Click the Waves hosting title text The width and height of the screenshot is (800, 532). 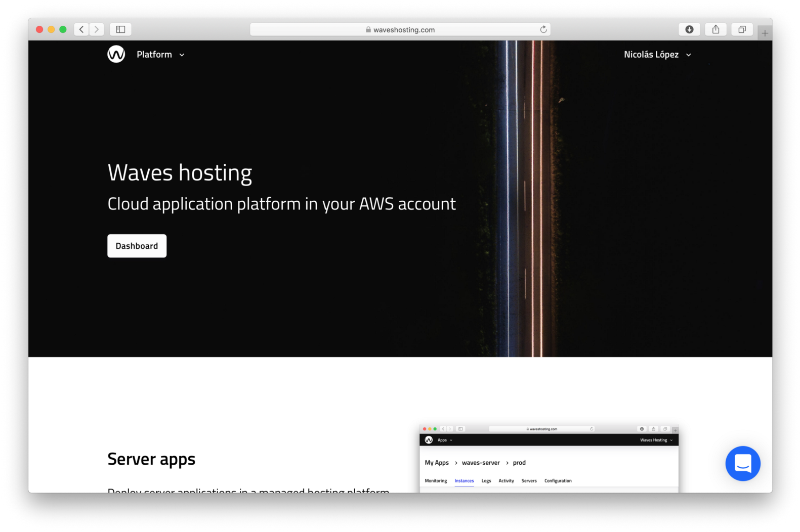coord(180,172)
